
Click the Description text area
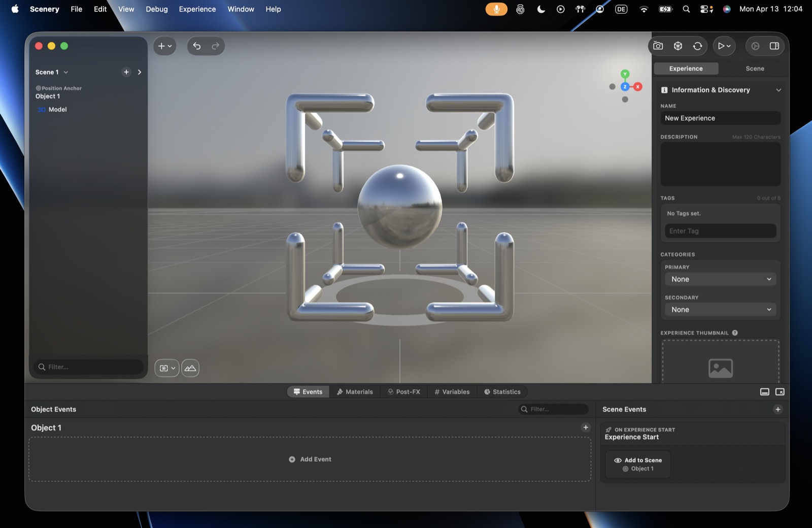click(x=720, y=164)
